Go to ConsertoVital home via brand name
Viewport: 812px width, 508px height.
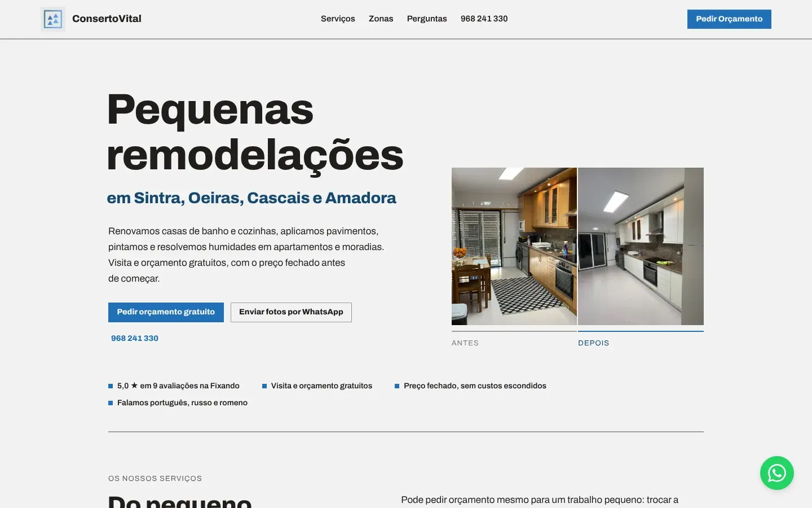(107, 19)
